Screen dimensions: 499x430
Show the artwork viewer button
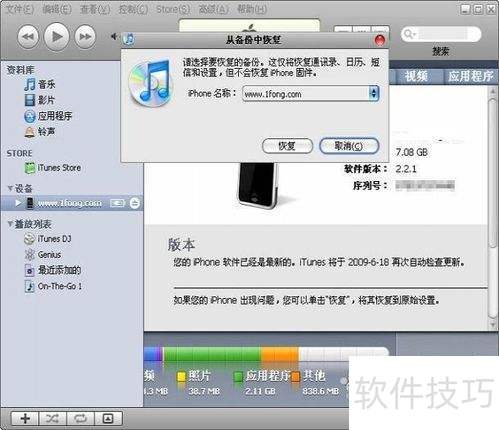click(x=108, y=418)
